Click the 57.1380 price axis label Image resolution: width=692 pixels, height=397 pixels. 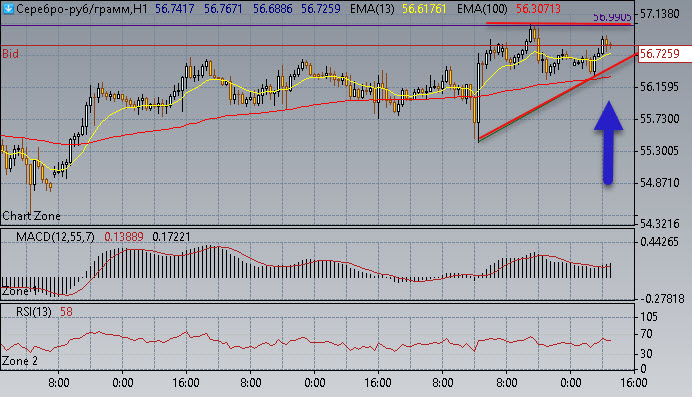click(660, 14)
